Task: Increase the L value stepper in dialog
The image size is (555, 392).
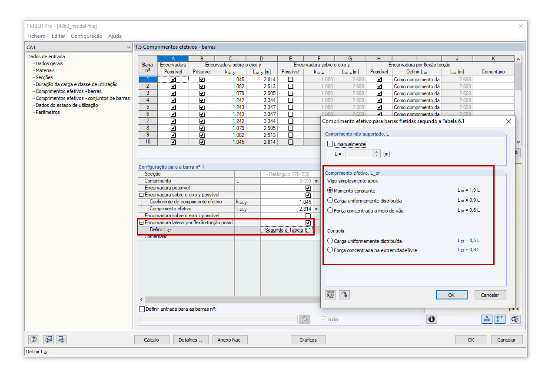Action: click(376, 152)
